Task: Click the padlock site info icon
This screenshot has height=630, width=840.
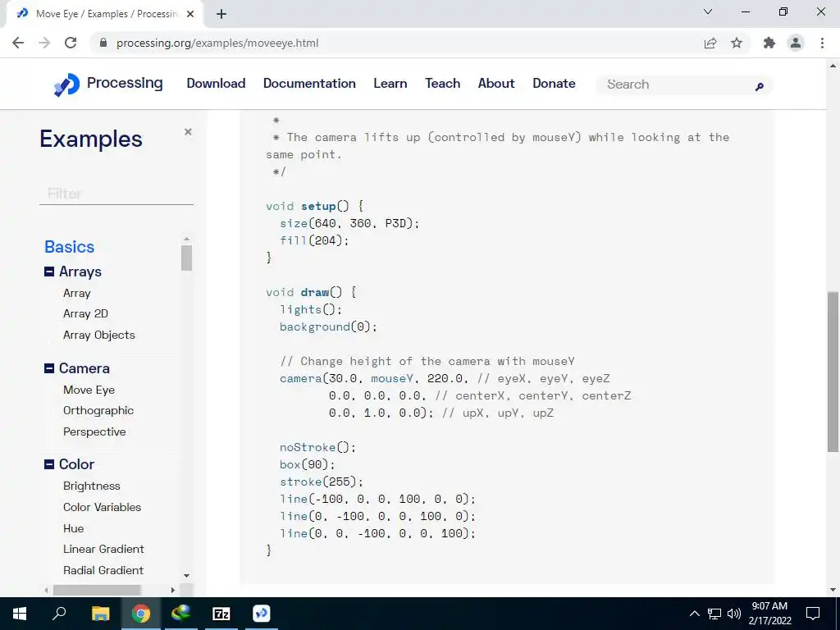Action: pyautogui.click(x=103, y=43)
